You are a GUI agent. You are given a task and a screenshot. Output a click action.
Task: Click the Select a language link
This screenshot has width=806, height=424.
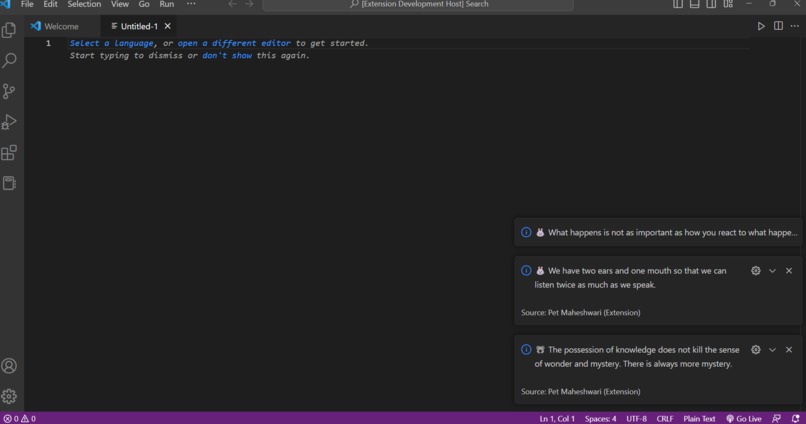(112, 43)
